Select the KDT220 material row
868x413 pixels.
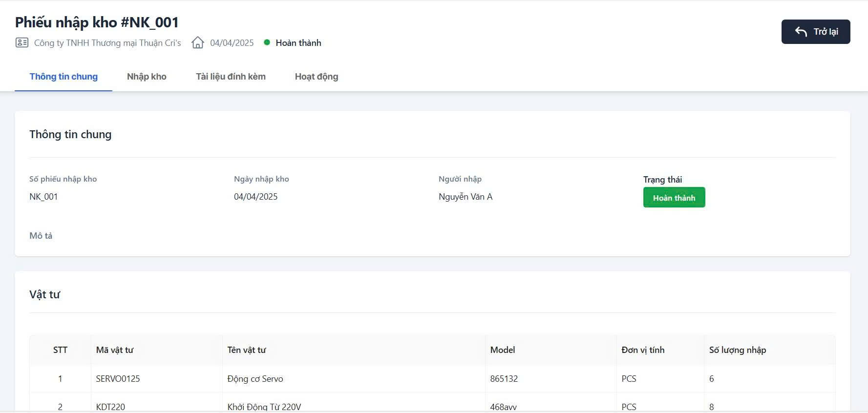[110, 407]
